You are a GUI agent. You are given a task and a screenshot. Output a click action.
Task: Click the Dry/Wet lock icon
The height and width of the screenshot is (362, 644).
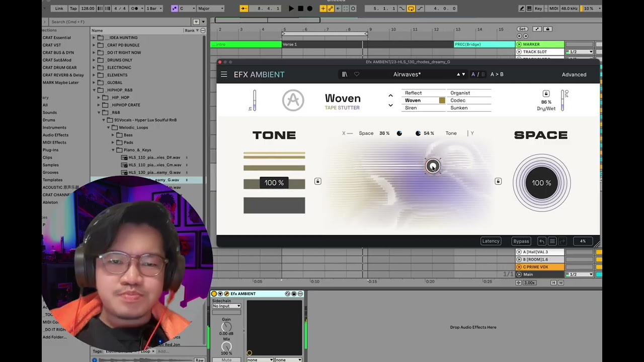coord(546,94)
